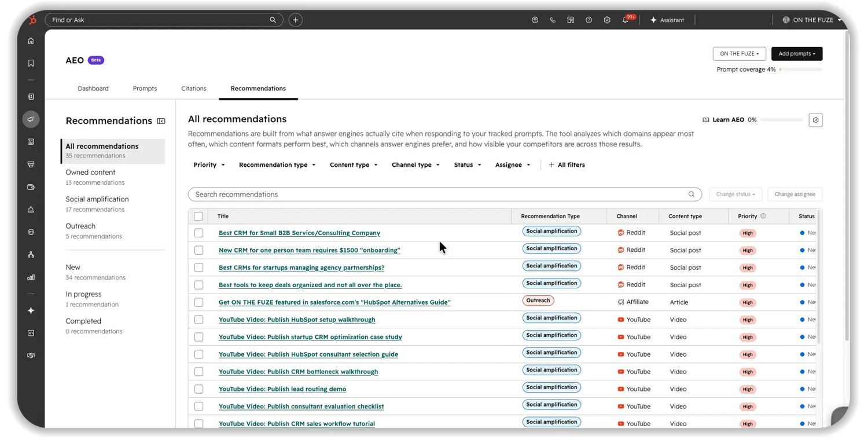Open recommendations settings gear near Learn AEO
The width and height of the screenshot is (868, 447).
tap(815, 120)
